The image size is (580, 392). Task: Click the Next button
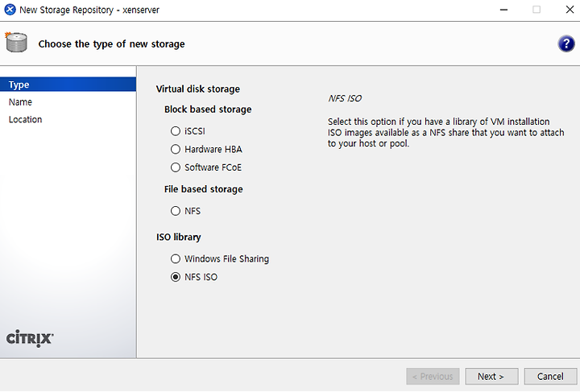pos(491,376)
